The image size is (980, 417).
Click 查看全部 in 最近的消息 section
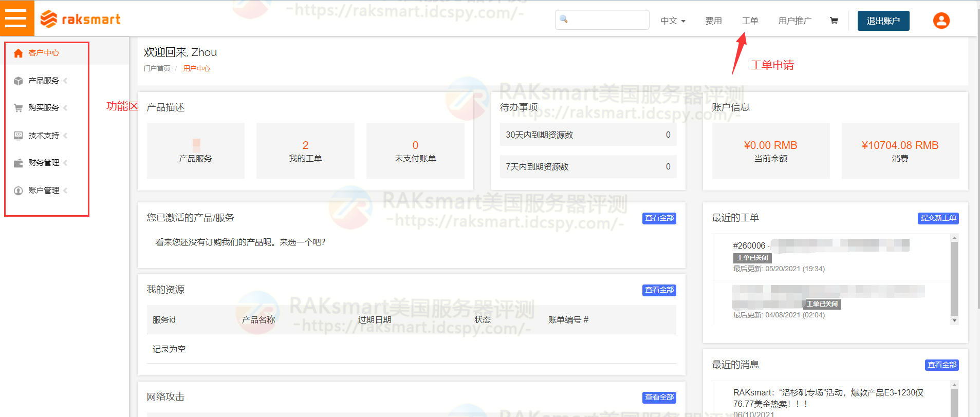pos(942,365)
